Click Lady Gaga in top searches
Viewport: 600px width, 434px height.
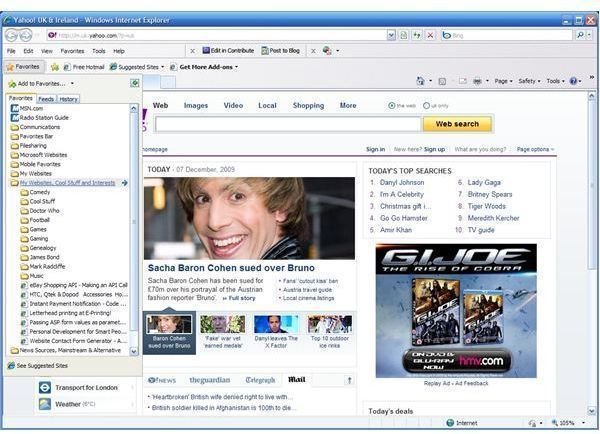[x=484, y=183]
